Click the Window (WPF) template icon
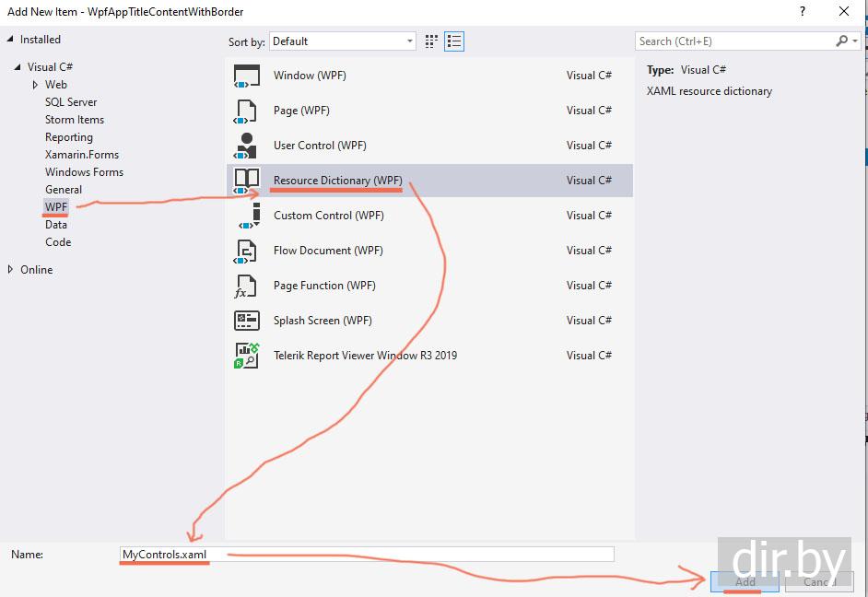868x597 pixels. 247,76
